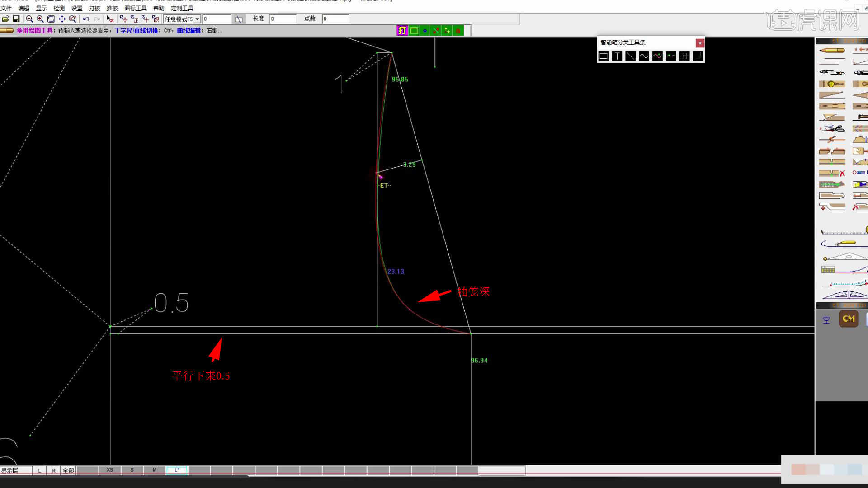Select the L* size tab
868x488 pixels.
pyautogui.click(x=177, y=470)
